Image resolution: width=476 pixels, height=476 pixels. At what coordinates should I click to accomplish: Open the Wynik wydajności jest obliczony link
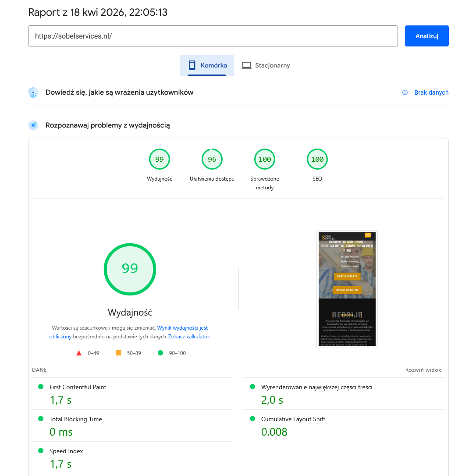click(182, 328)
